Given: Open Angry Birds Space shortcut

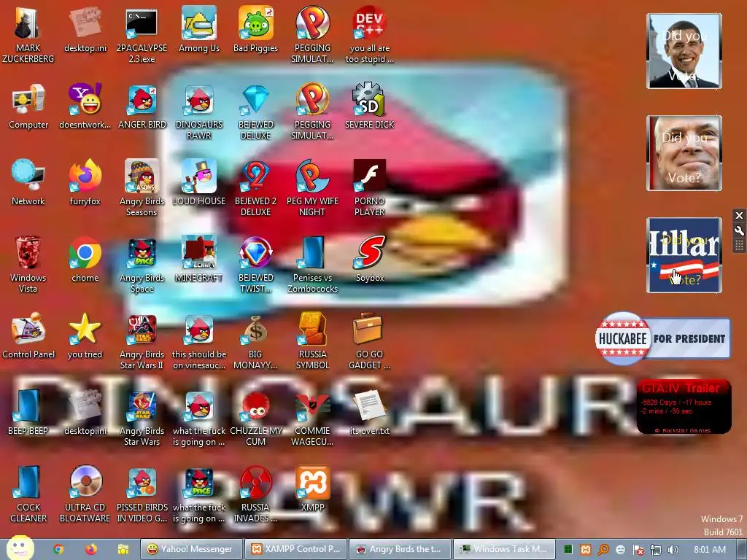Looking at the screenshot, I should [142, 264].
